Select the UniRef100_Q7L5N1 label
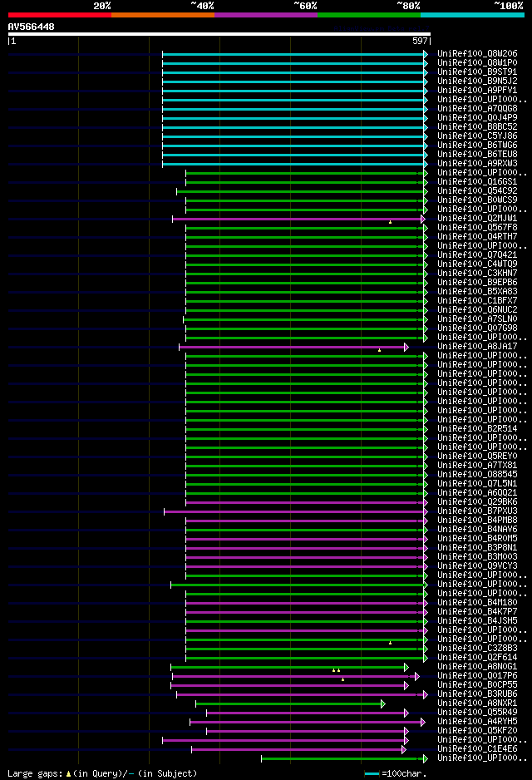Image resolution: width=532 pixels, height=780 pixels. coord(477,483)
